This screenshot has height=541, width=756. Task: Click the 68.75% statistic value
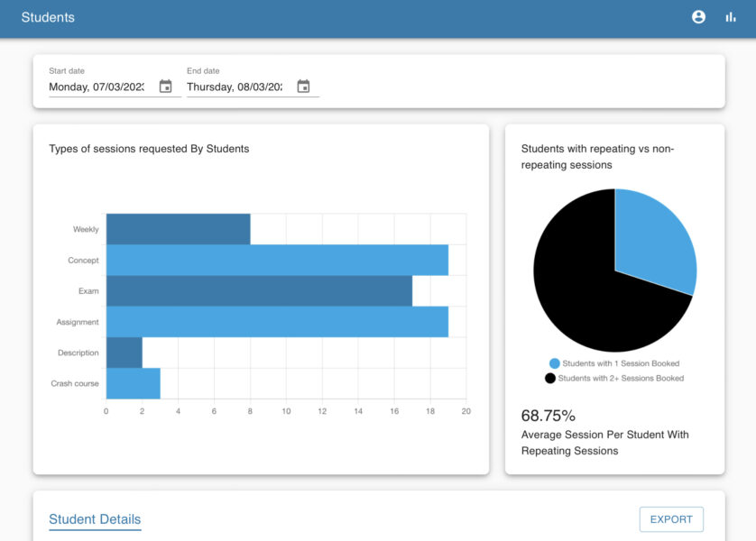point(549,416)
